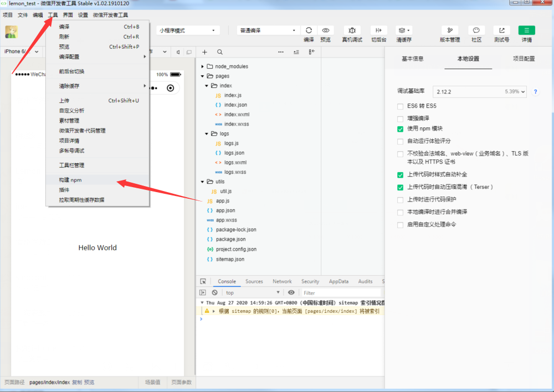
Task: Click the 页面参数 status bar button
Action: click(181, 382)
